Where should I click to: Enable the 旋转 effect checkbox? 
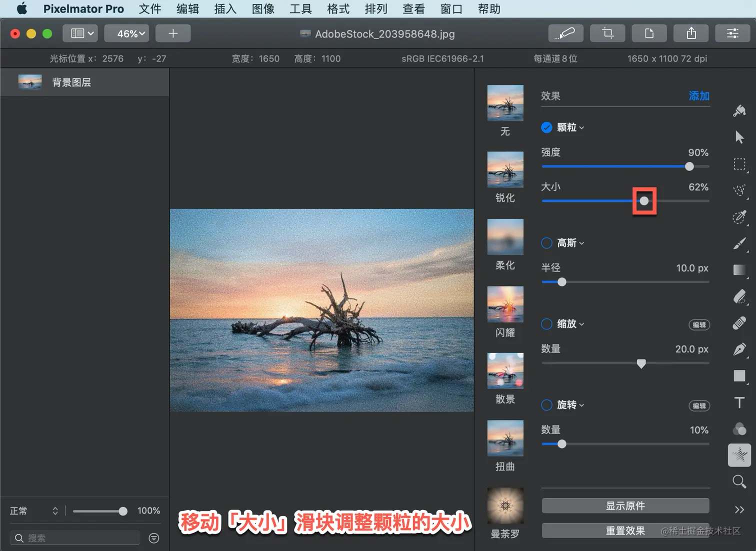pos(546,405)
